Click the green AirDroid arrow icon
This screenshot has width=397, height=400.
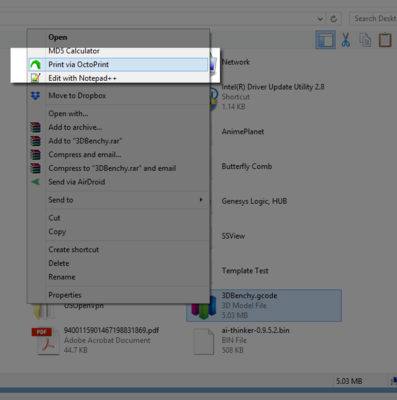click(x=35, y=182)
